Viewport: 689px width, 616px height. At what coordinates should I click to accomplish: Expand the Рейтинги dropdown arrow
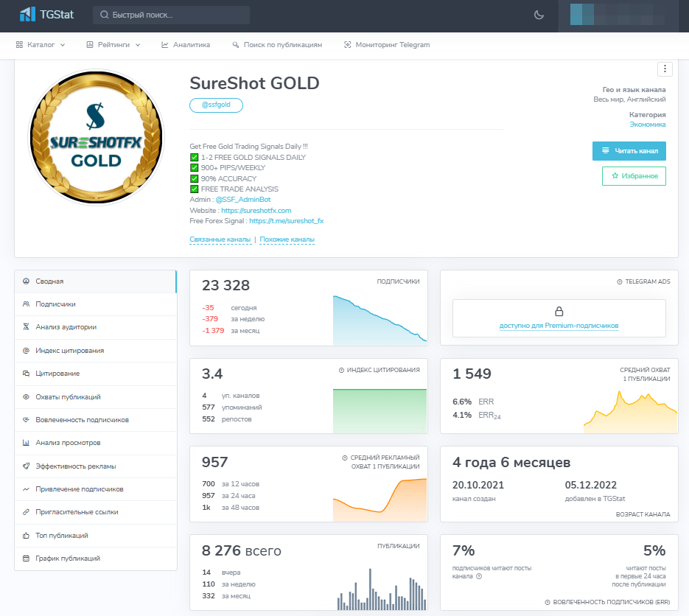(x=138, y=45)
